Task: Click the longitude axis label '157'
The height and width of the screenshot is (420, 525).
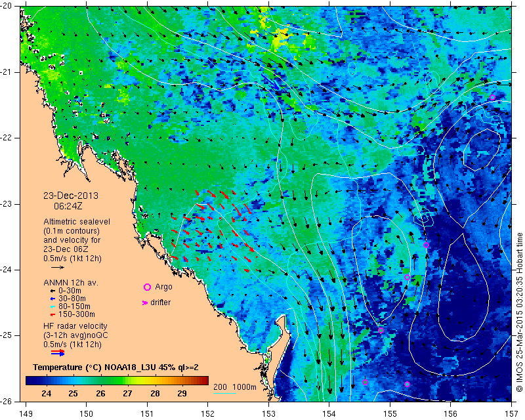Action: coord(512,413)
